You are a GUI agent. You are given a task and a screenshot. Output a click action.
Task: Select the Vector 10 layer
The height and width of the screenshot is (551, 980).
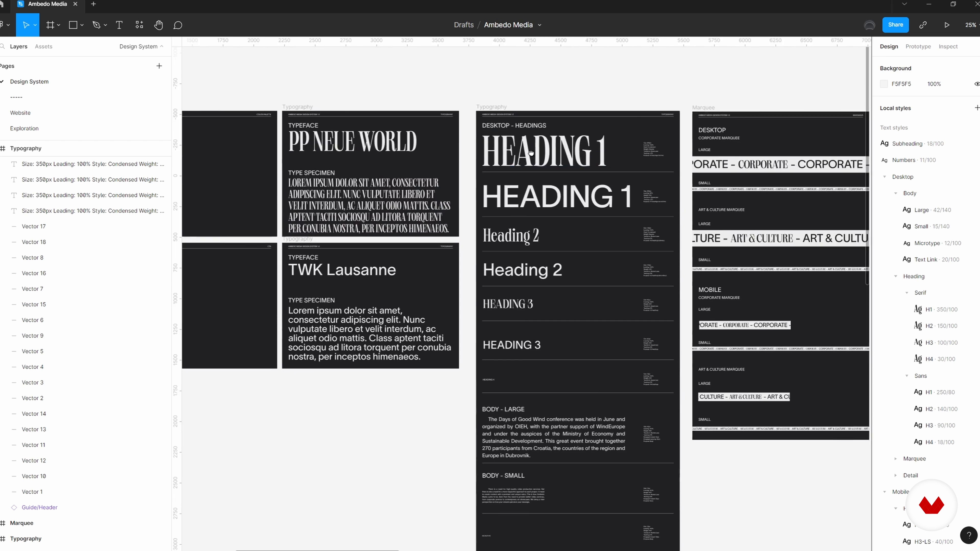click(33, 476)
